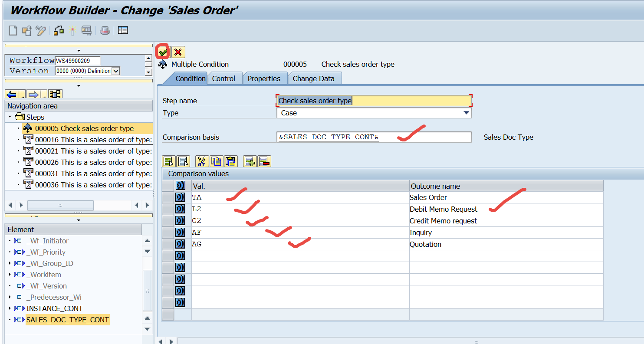Copy rows with the copy clipboard icon
Image resolution: width=644 pixels, height=344 pixels.
(x=216, y=161)
